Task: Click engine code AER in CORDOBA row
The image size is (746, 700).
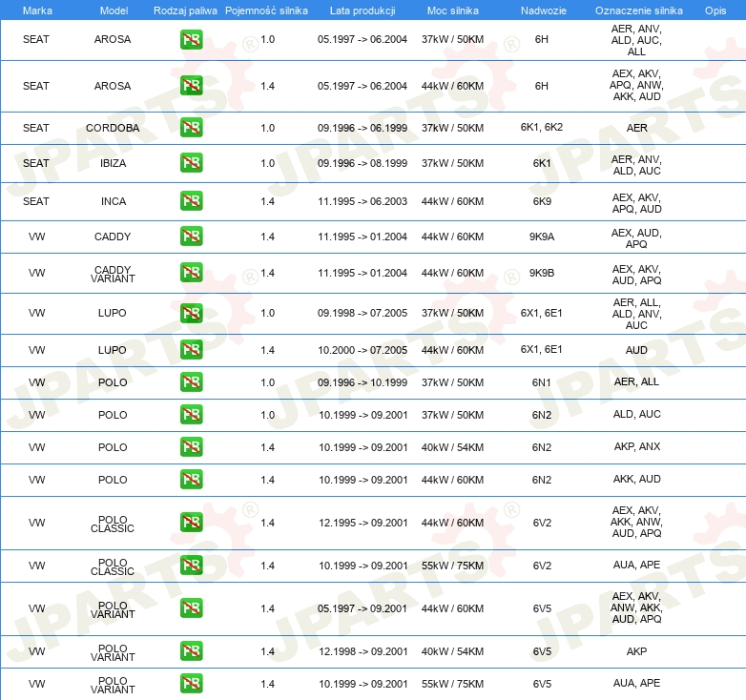Action: pyautogui.click(x=637, y=128)
